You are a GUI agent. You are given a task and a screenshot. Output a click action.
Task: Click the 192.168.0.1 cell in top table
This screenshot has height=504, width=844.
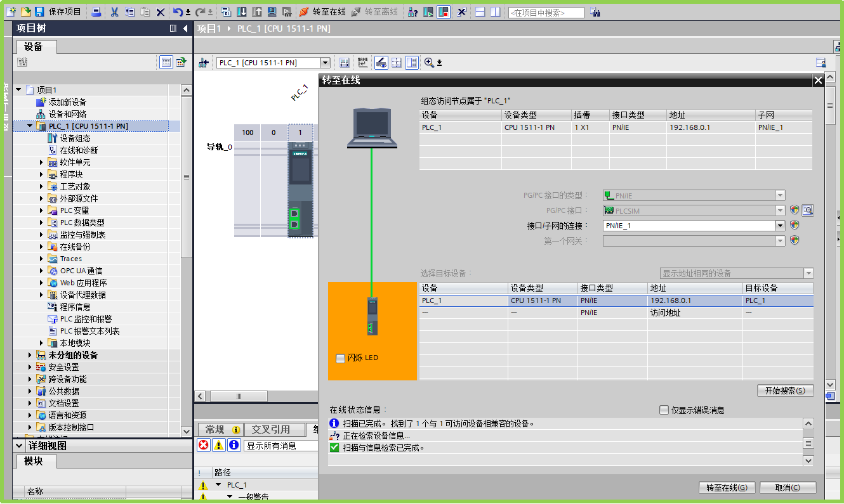[x=711, y=127]
